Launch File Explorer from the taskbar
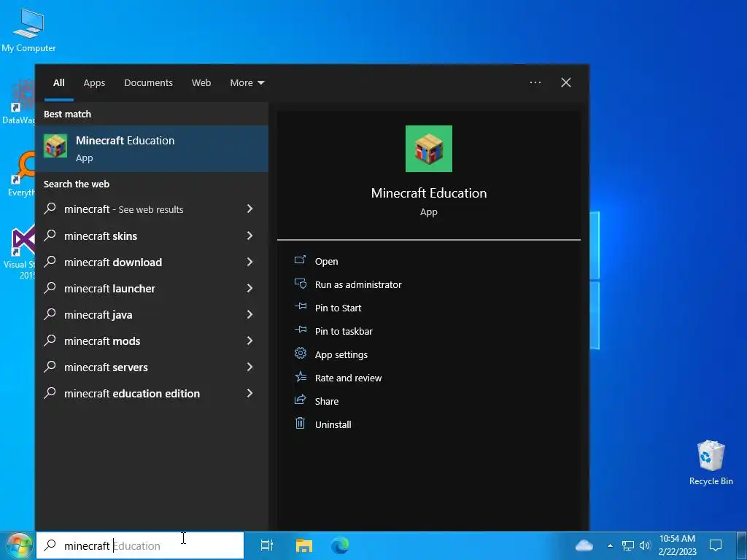The image size is (747, 560). pyautogui.click(x=304, y=545)
